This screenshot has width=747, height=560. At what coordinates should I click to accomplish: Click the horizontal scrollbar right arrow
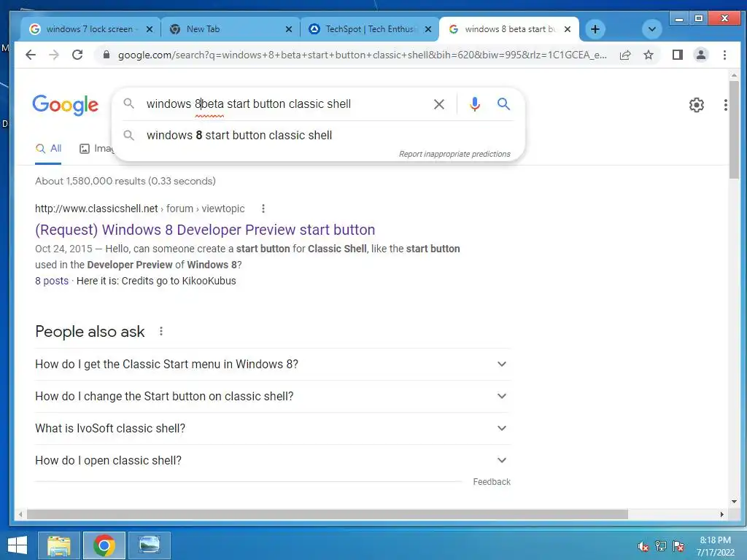(721, 514)
